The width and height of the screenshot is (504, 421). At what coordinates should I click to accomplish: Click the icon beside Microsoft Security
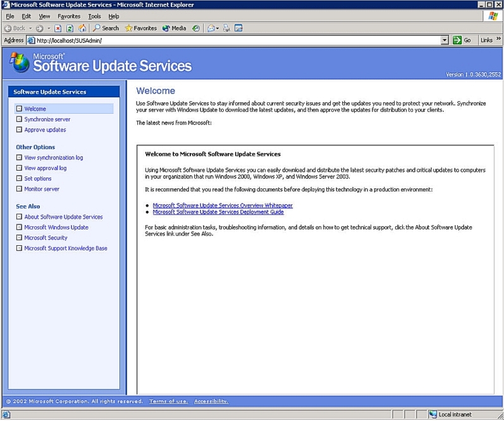[19, 238]
